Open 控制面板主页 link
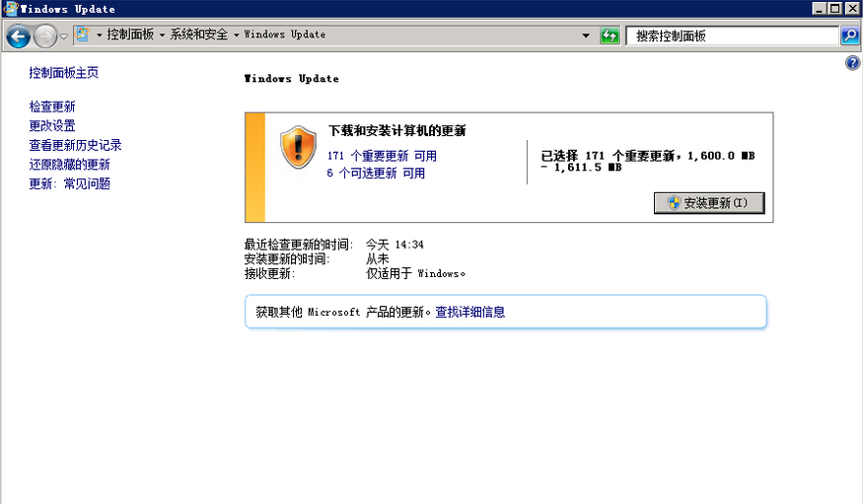 (64, 73)
